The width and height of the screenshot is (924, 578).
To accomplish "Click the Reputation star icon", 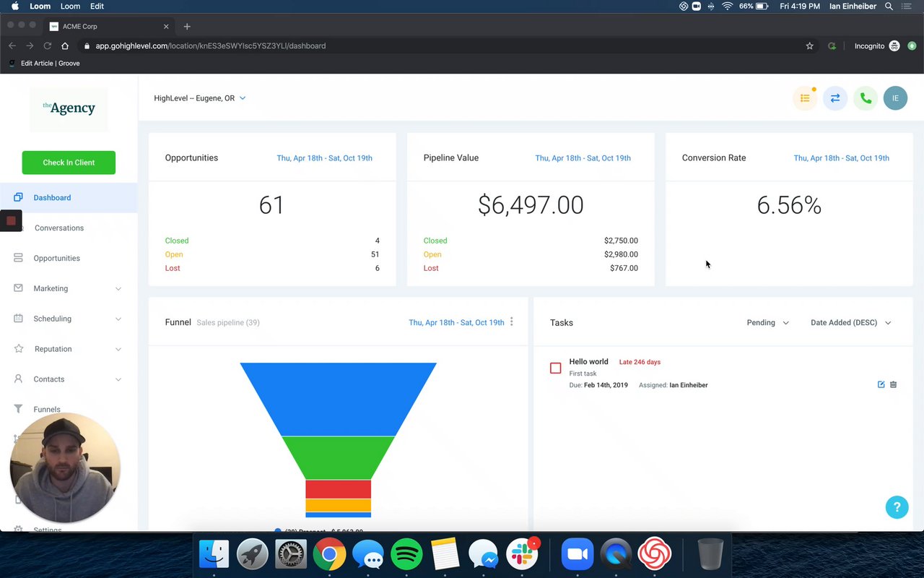I will (x=19, y=349).
